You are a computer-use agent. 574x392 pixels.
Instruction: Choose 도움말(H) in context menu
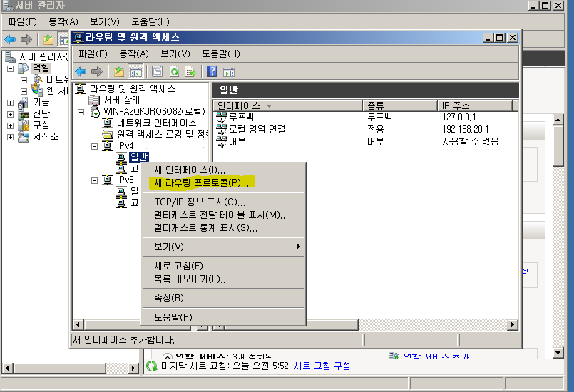coord(223,317)
